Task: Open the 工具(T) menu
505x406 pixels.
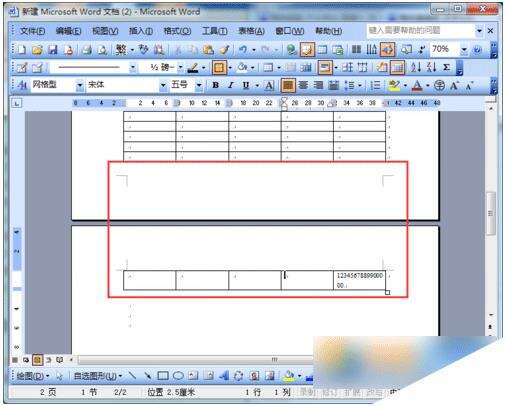Action: click(214, 31)
